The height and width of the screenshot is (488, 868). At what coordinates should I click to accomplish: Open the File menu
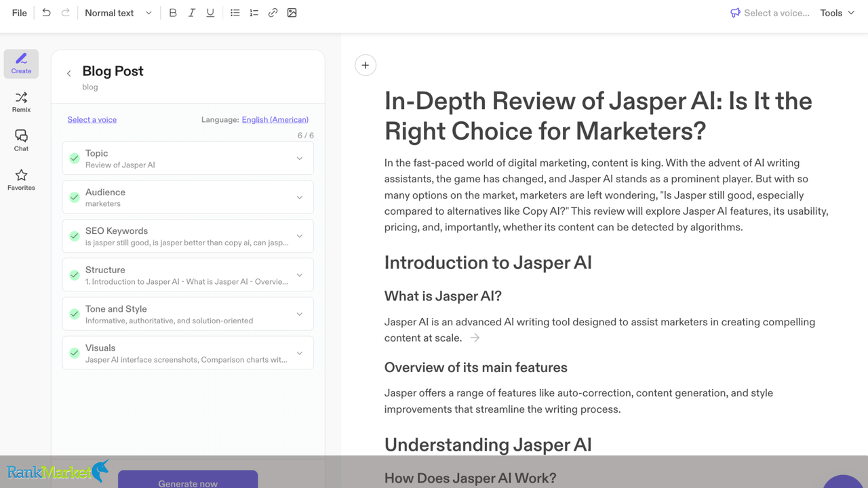tap(20, 13)
